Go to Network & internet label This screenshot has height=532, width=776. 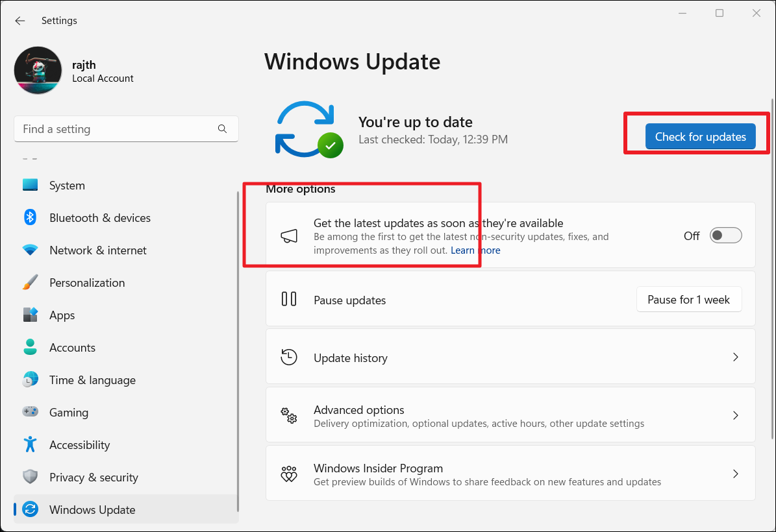[x=98, y=250]
